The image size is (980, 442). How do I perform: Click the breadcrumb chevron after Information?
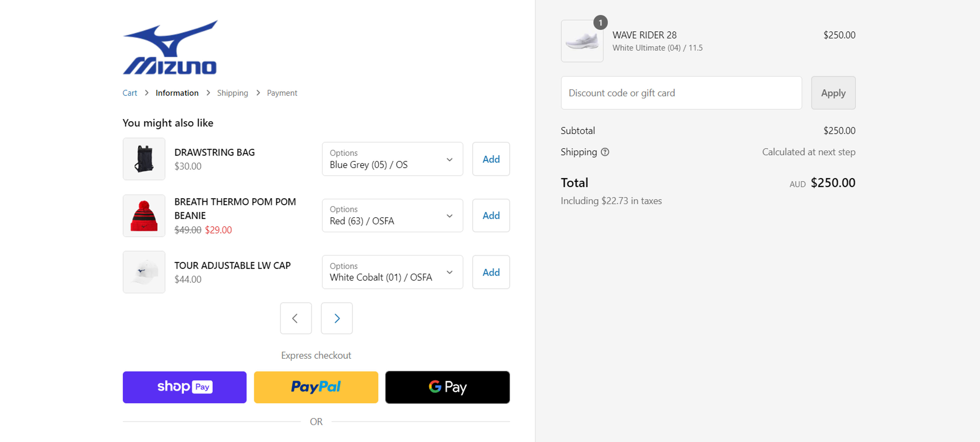(208, 93)
